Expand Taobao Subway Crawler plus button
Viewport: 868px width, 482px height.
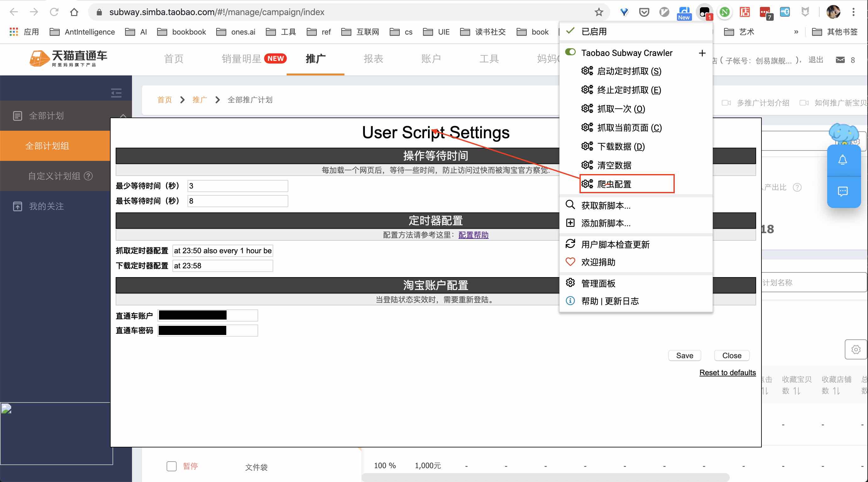[702, 53]
